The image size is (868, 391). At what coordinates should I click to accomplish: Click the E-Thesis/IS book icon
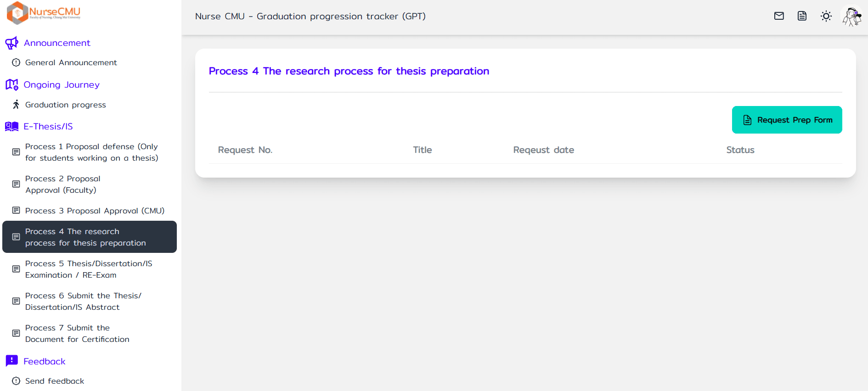[x=11, y=127]
